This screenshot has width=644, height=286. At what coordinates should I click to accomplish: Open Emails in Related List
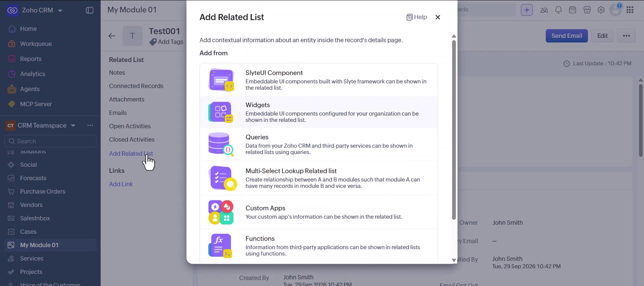pos(118,113)
